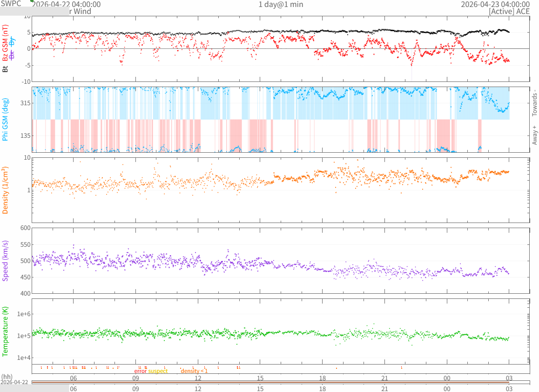Enable the struck-through By series
The height and width of the screenshot is (392, 539).
coord(13,41)
